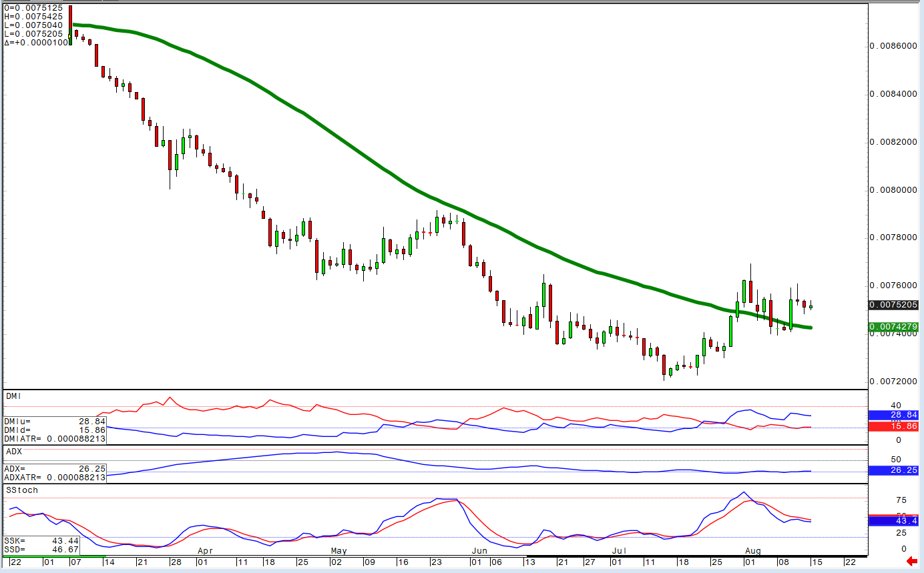The width and height of the screenshot is (924, 573).
Task: Select the current price tag 0.0075205
Action: [x=895, y=305]
